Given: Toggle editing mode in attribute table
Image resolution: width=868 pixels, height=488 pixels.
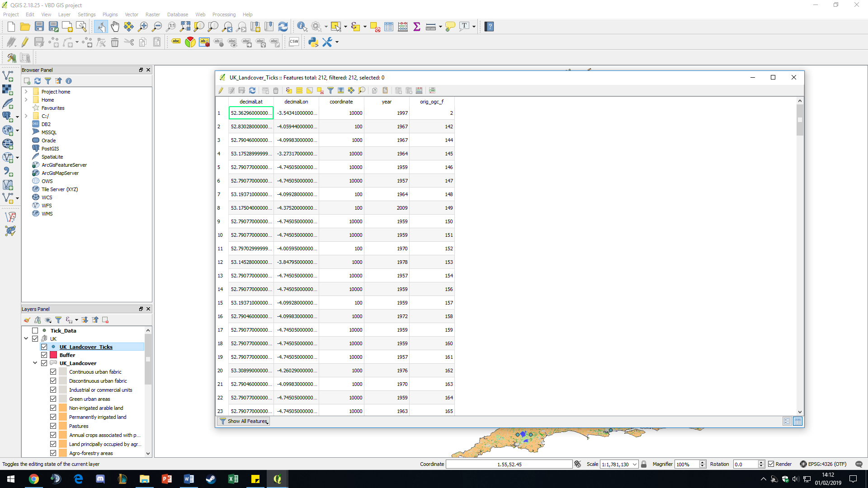Looking at the screenshot, I should tap(221, 90).
